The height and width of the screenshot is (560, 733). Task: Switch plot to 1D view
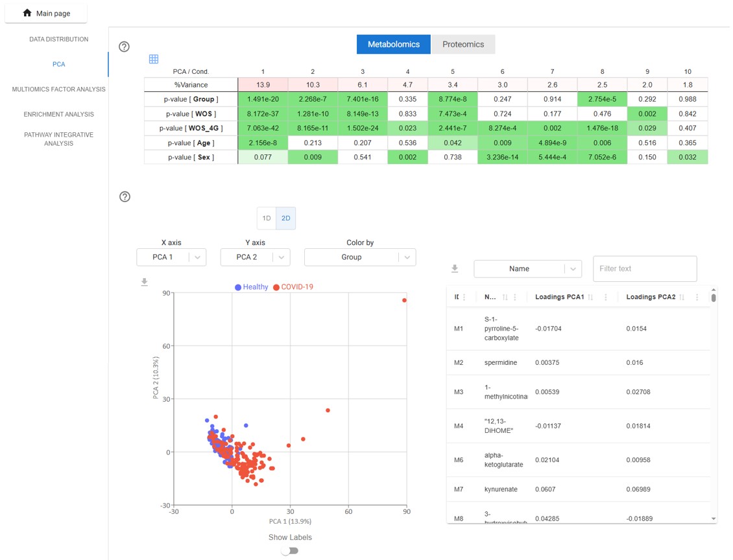267,218
